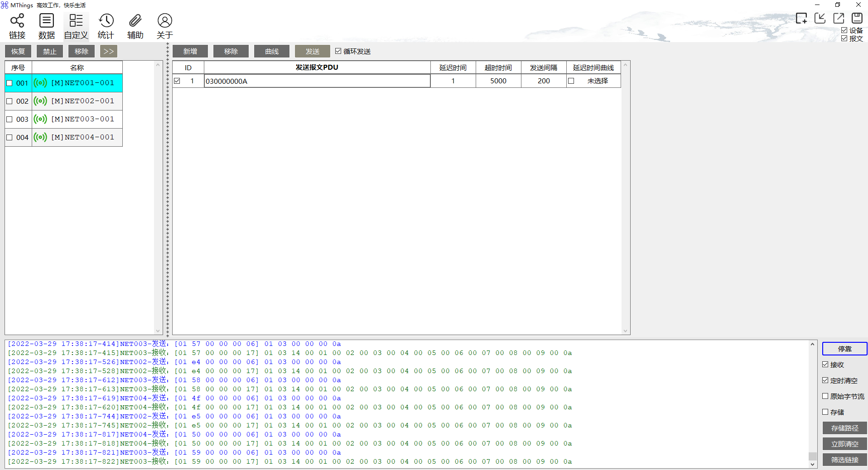Click the export arrow icon top right

pyautogui.click(x=839, y=18)
